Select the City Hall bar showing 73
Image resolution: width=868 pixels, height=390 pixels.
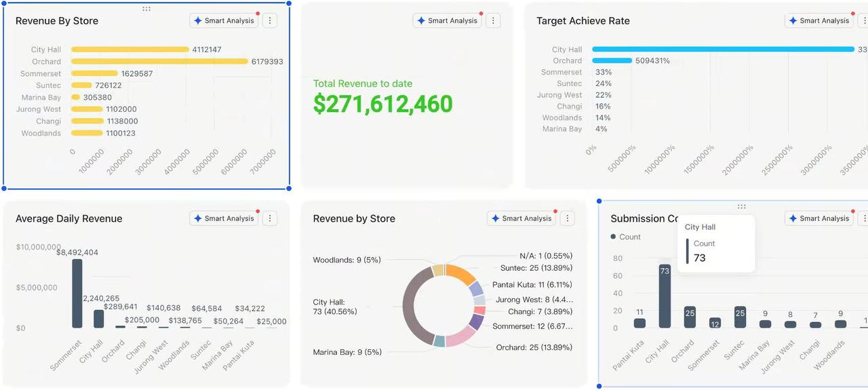[x=665, y=298]
